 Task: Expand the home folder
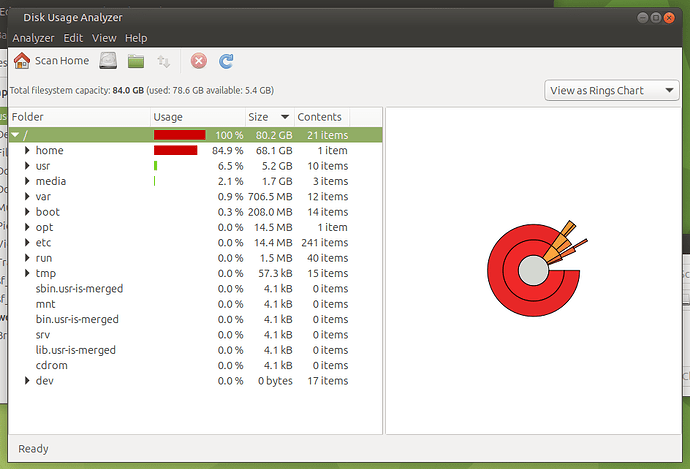pos(27,150)
